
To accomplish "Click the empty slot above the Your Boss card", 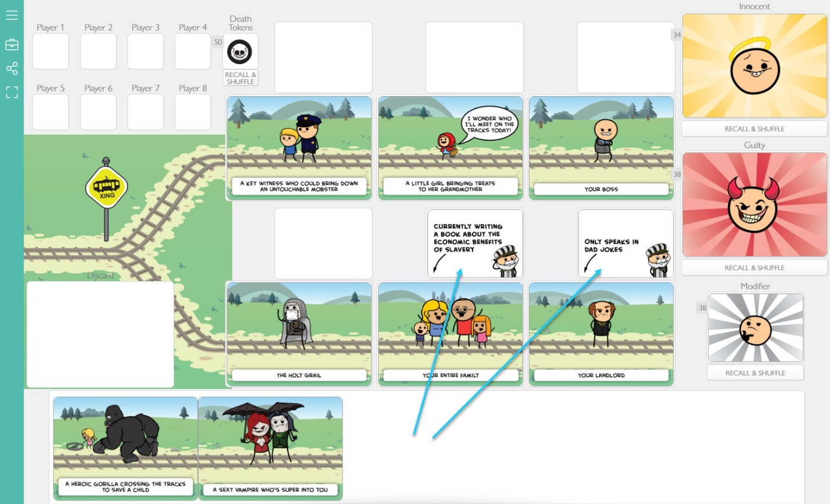I will (626, 58).
